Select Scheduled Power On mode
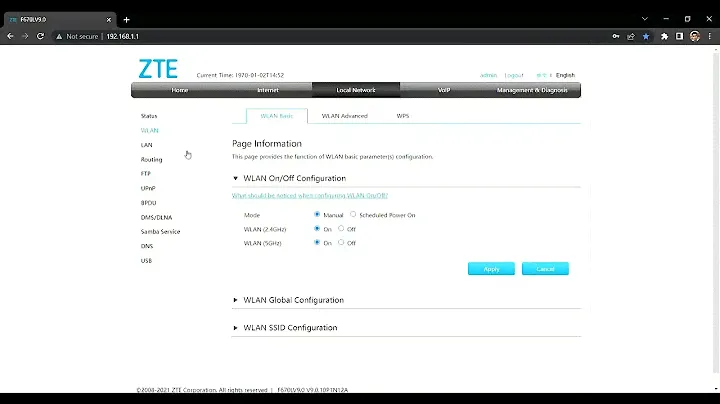The image size is (720, 404). point(353,214)
